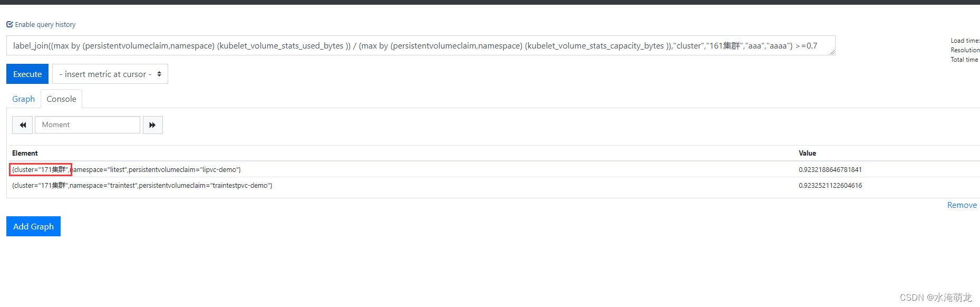Switch to the Graph tab

pyautogui.click(x=23, y=99)
